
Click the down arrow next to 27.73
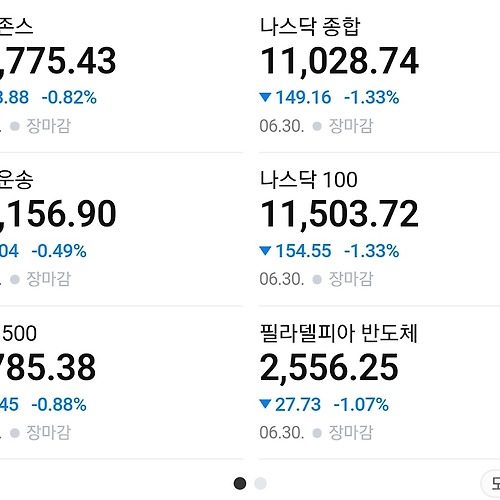click(x=265, y=404)
